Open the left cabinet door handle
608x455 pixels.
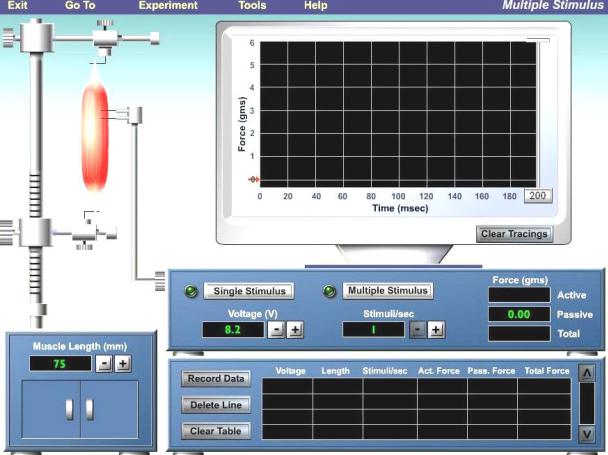coord(70,410)
